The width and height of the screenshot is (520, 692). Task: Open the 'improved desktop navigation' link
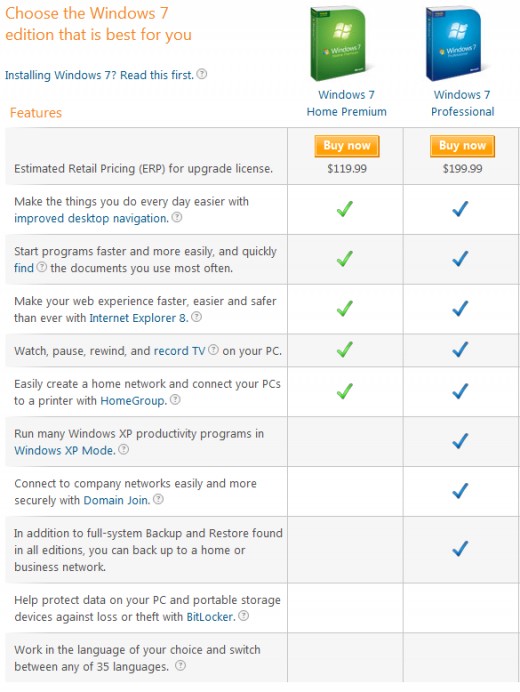(x=91, y=218)
